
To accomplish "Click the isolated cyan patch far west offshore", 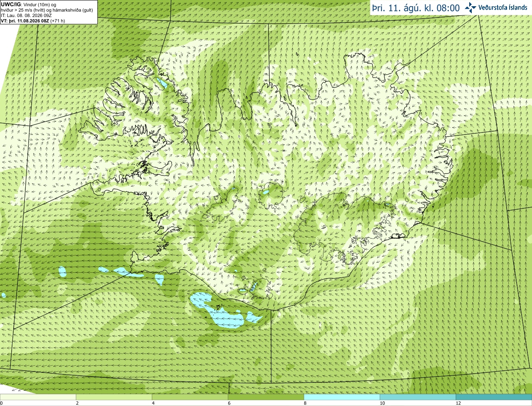I will click(3, 295).
